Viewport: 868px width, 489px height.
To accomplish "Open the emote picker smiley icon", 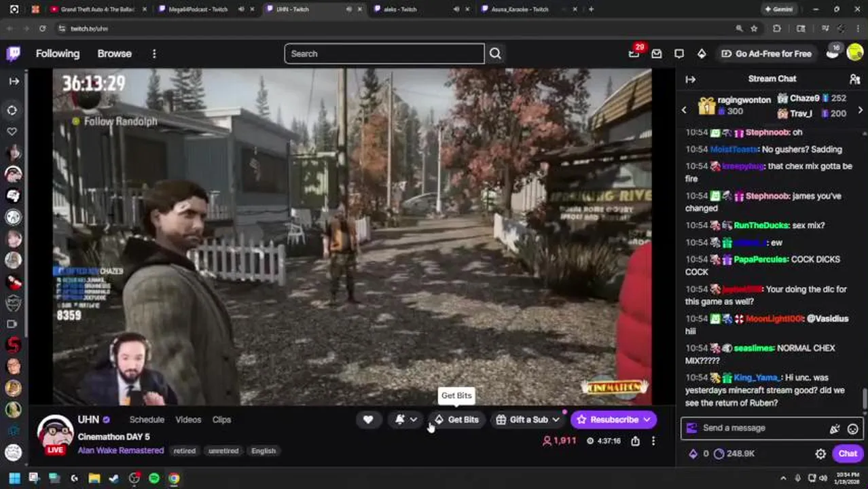I will tap(852, 429).
